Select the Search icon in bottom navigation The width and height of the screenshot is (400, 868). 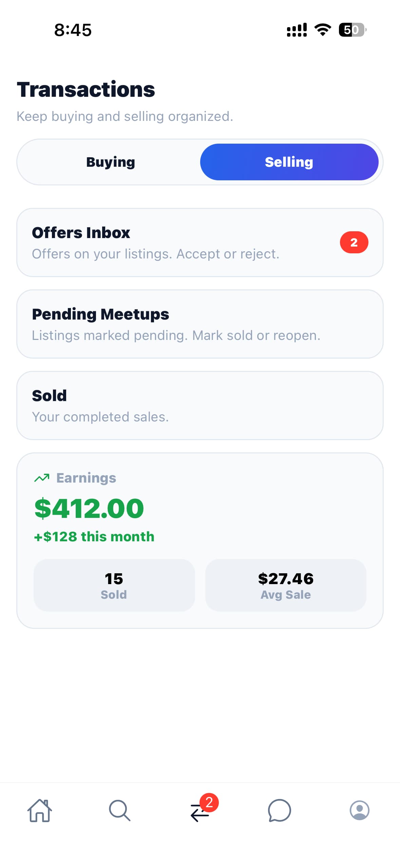[120, 811]
